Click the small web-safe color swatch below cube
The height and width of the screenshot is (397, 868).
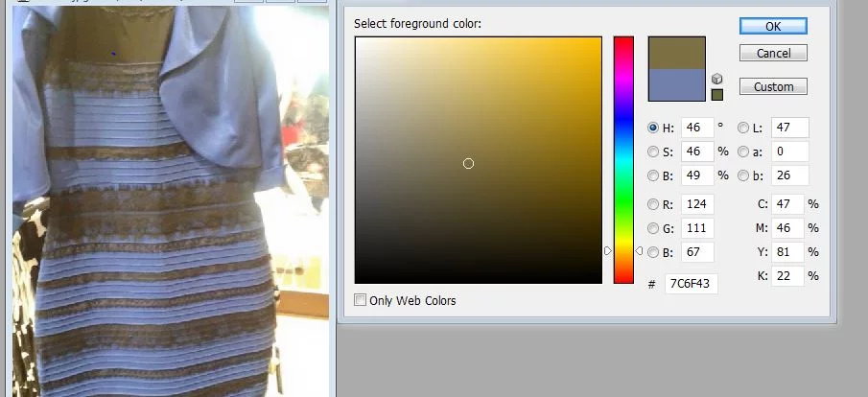716,95
